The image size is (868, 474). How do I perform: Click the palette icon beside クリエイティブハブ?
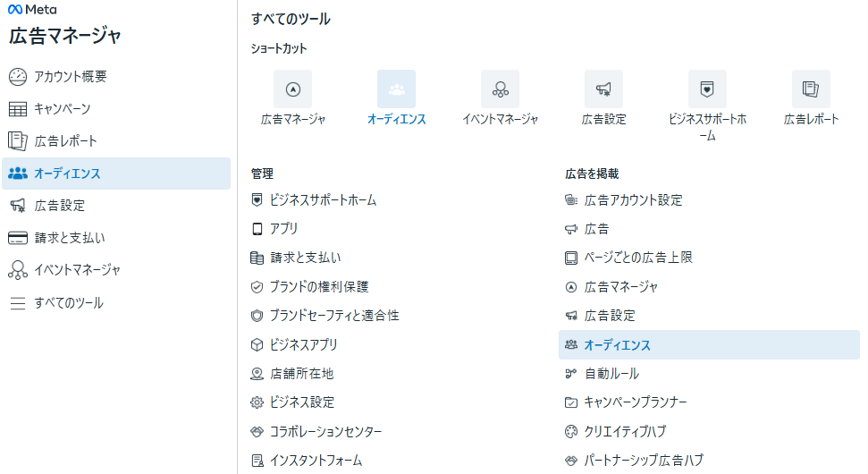[x=570, y=431]
